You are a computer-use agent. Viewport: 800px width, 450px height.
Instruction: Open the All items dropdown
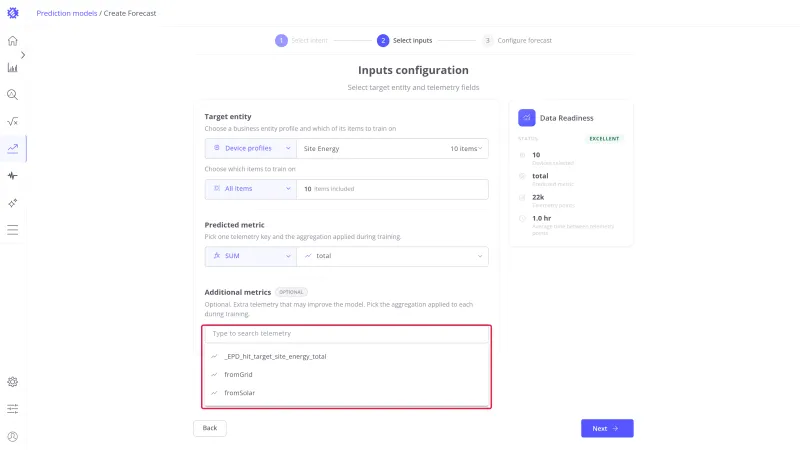(251, 189)
